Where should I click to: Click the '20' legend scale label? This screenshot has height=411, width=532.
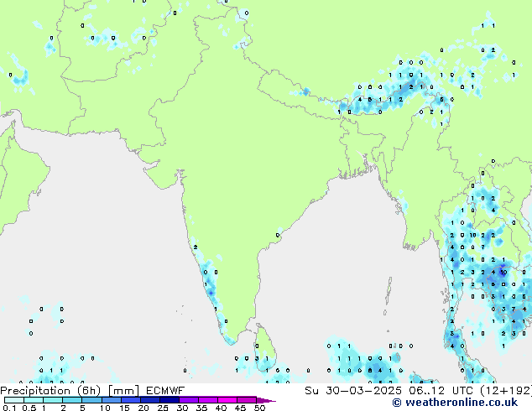coord(143,408)
